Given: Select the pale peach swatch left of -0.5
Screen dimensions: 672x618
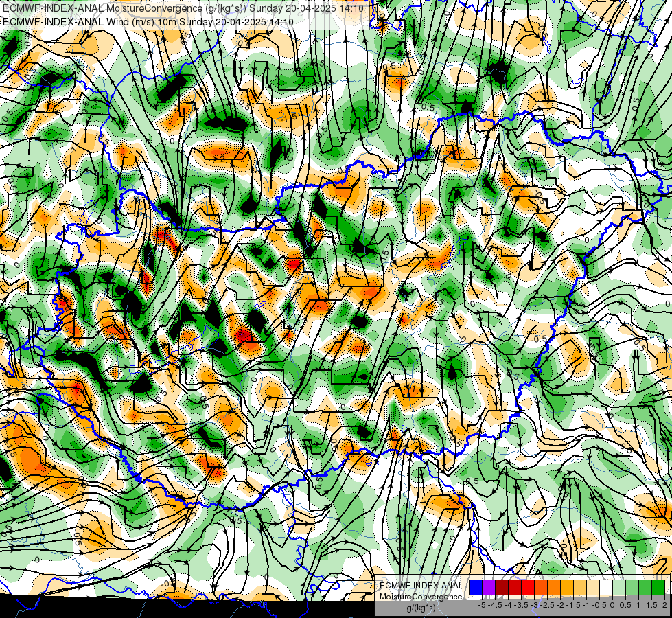Looking at the screenshot, I should click(x=593, y=587).
